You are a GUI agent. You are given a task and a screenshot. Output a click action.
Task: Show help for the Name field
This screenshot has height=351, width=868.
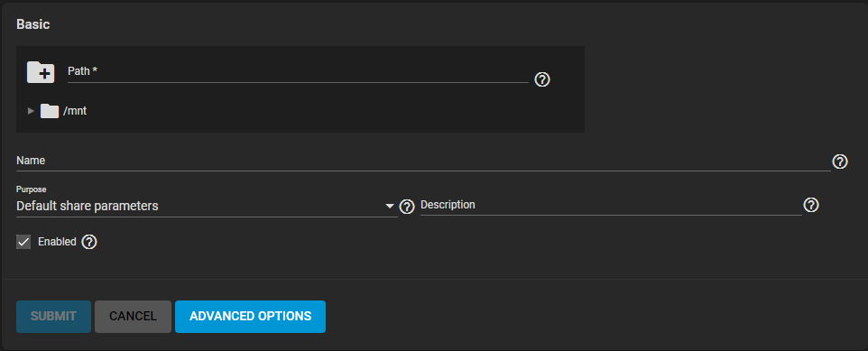tap(840, 162)
